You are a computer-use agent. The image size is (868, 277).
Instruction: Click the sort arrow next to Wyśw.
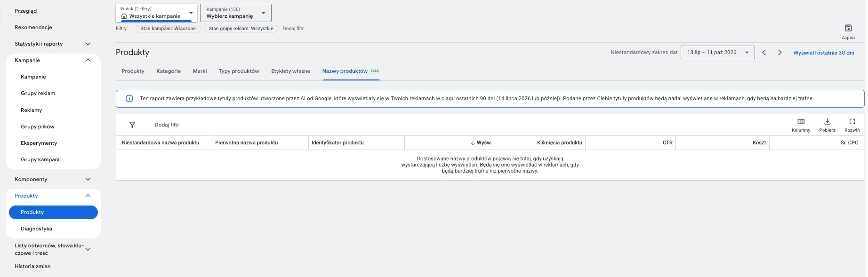pos(473,143)
